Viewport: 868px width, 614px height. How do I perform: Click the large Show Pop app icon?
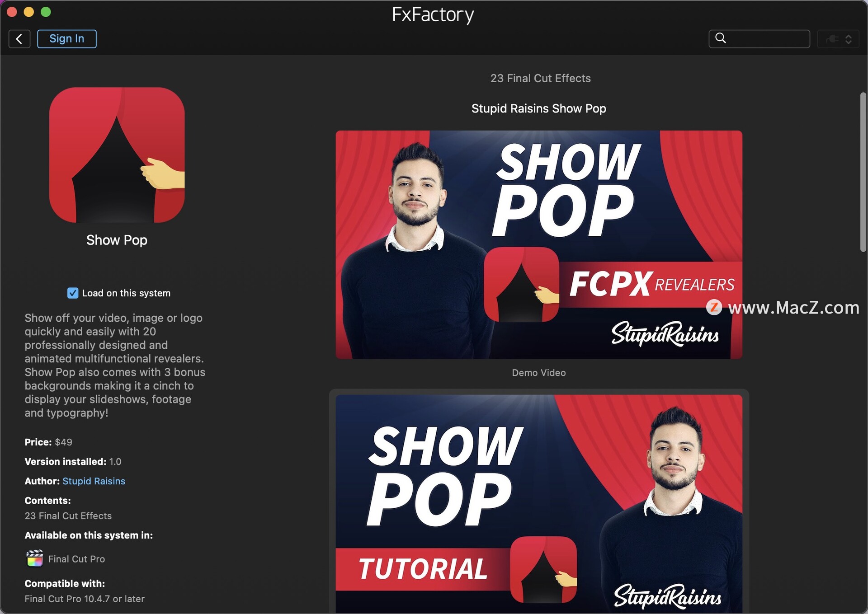117,155
